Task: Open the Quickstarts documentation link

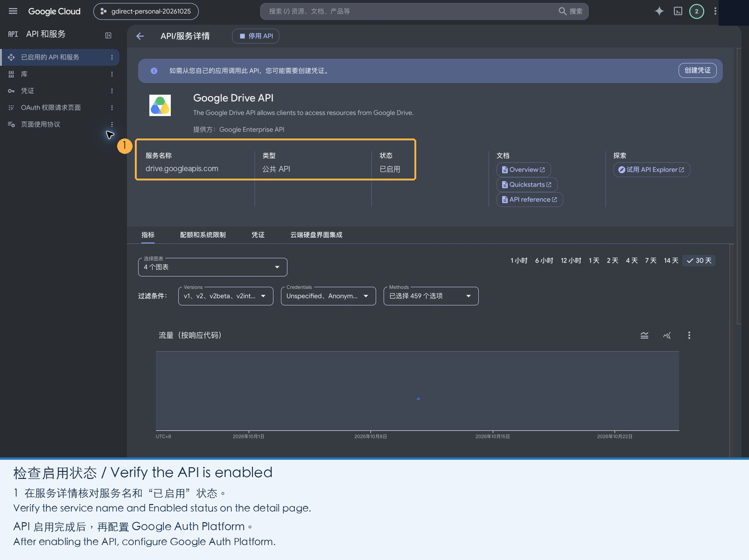Action: 527,185
